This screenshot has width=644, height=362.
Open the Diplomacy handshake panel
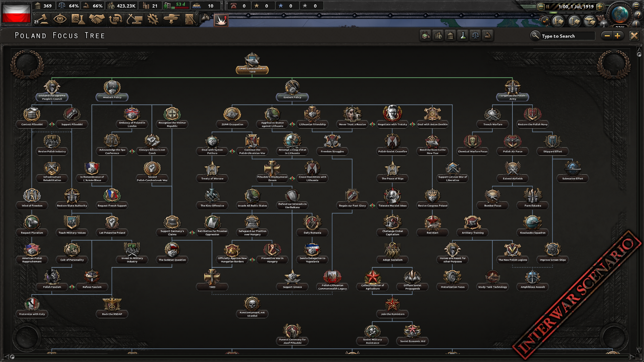(97, 19)
